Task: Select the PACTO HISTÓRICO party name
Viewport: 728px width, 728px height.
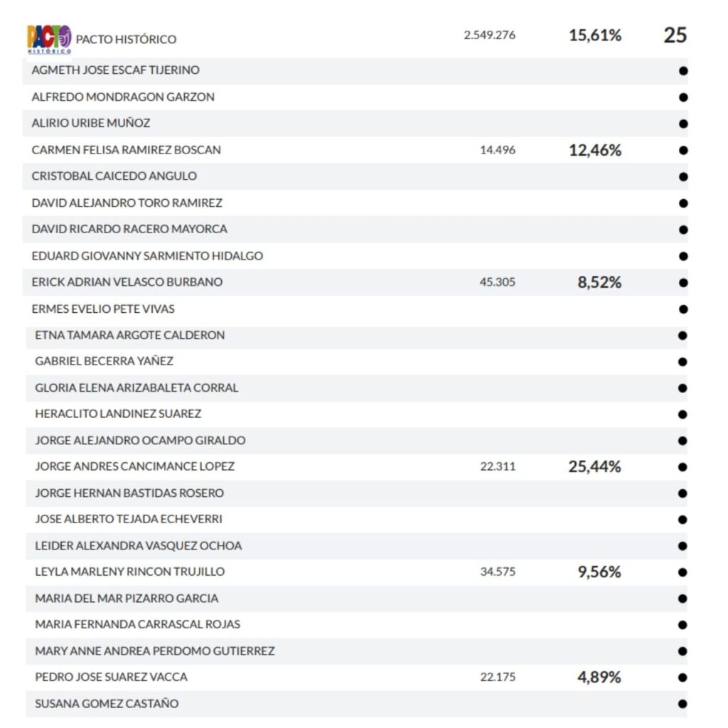Action: (126, 39)
